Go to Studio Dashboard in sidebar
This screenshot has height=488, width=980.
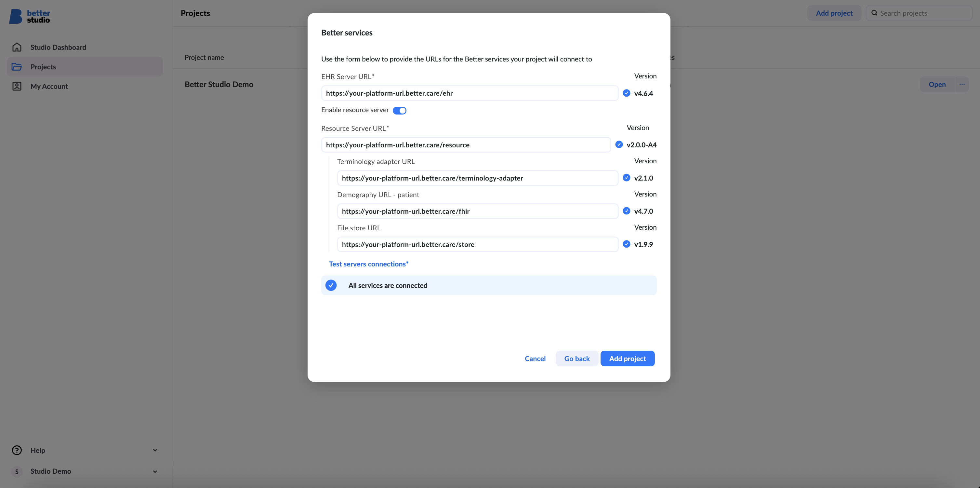[x=85, y=47]
